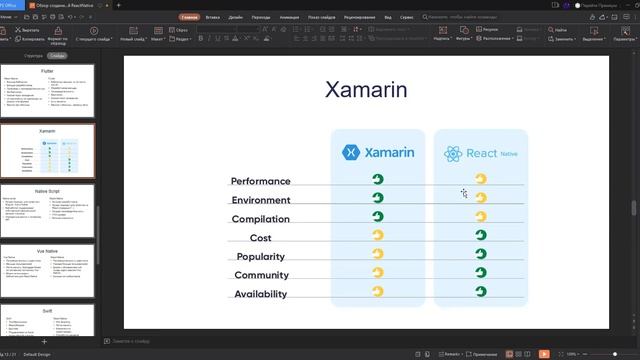Click the WPS Office home tab
Image resolution: width=640 pixels, height=360 pixels.
coord(11,5)
